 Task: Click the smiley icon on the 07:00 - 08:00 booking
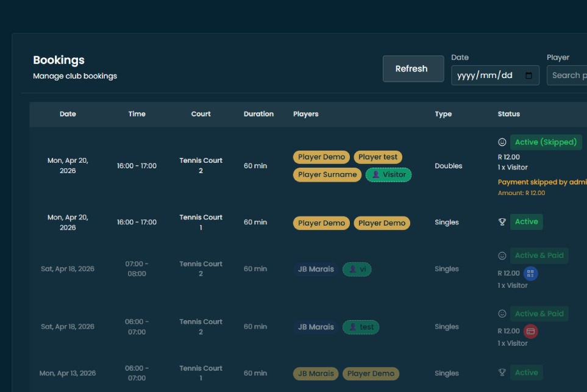pos(502,255)
